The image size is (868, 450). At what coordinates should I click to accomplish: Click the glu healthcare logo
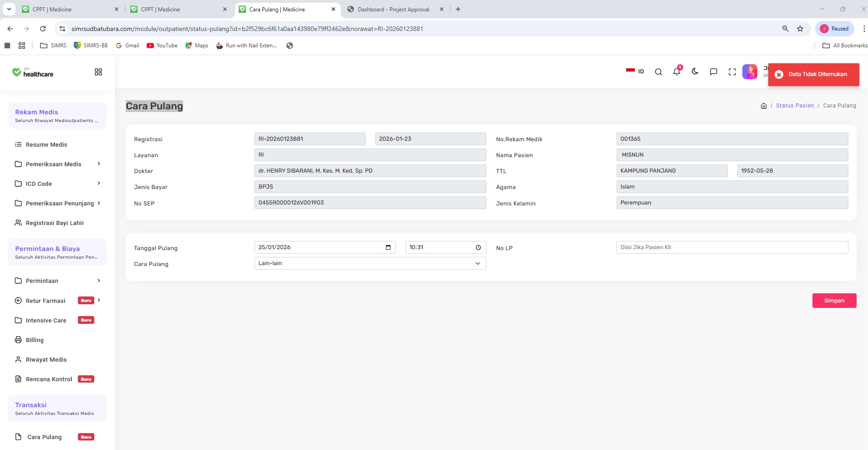[x=32, y=72]
